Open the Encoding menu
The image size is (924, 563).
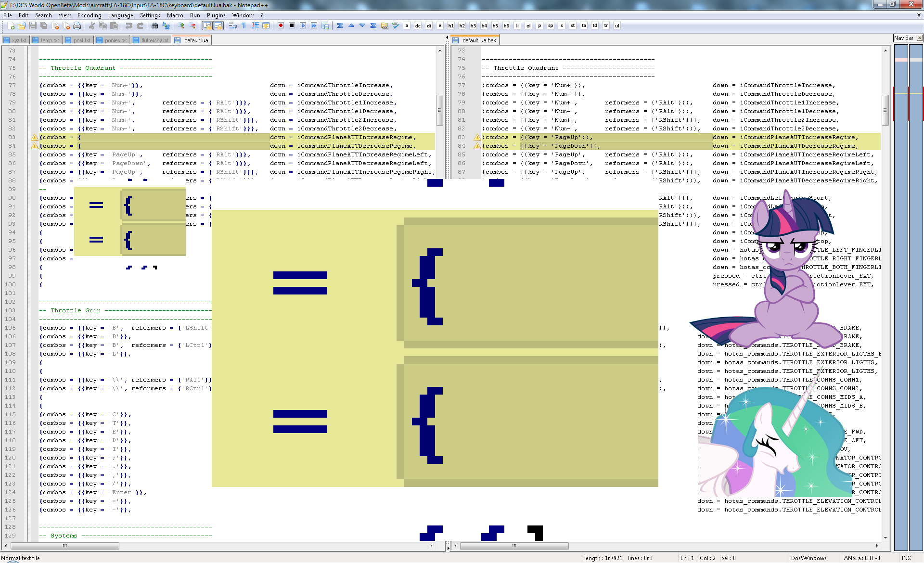pyautogui.click(x=90, y=15)
